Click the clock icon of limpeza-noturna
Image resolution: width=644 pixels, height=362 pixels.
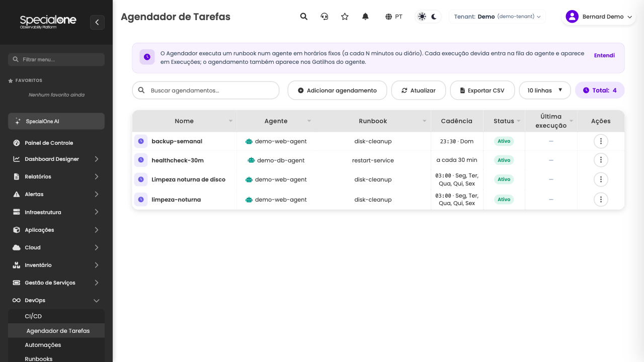pos(141,200)
